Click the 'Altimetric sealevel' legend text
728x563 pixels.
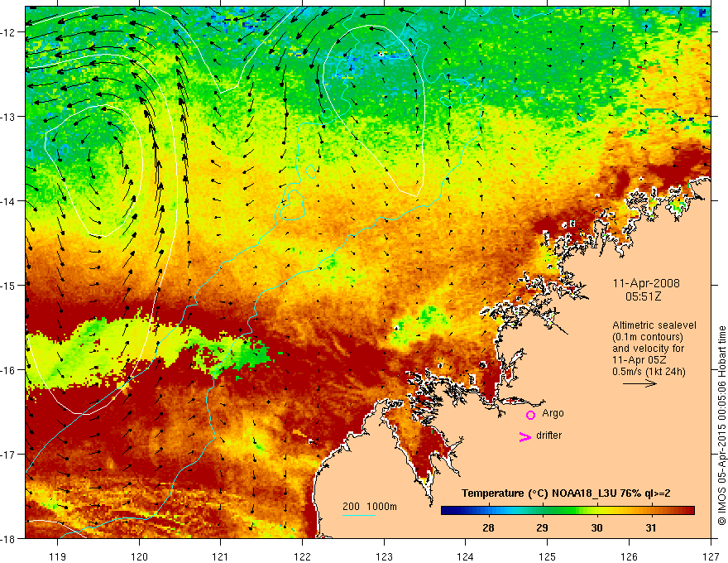point(654,325)
